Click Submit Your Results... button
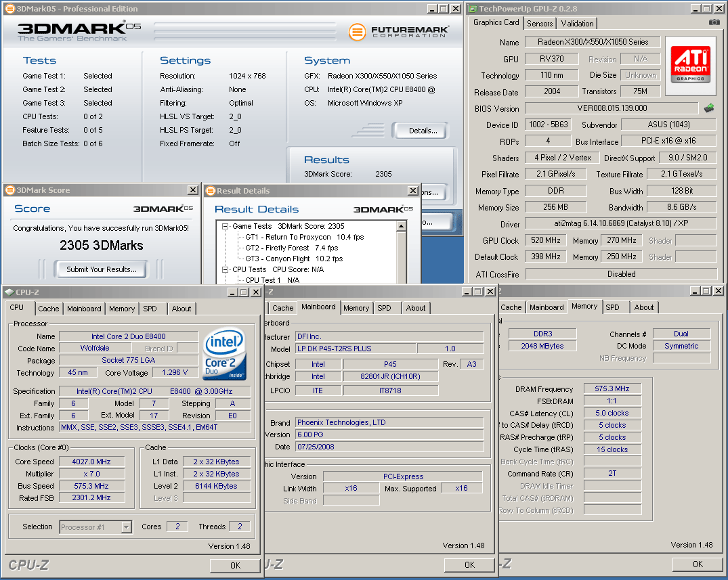The image size is (728, 580). [101, 269]
